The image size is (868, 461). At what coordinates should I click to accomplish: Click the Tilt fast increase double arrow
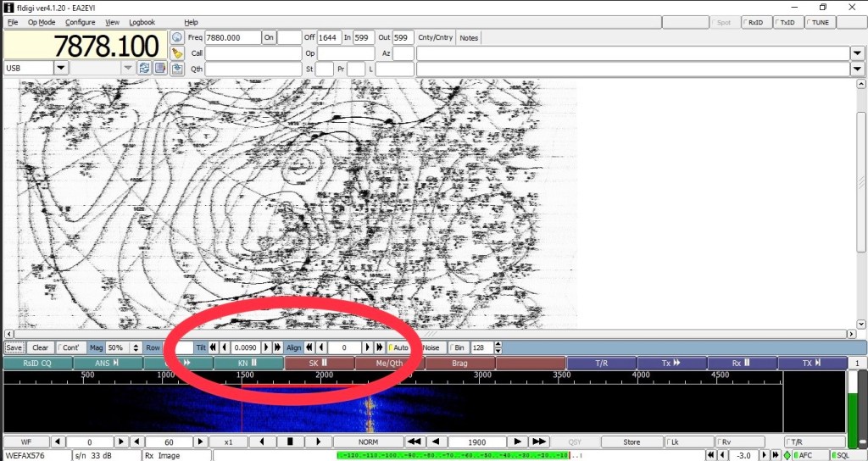278,347
